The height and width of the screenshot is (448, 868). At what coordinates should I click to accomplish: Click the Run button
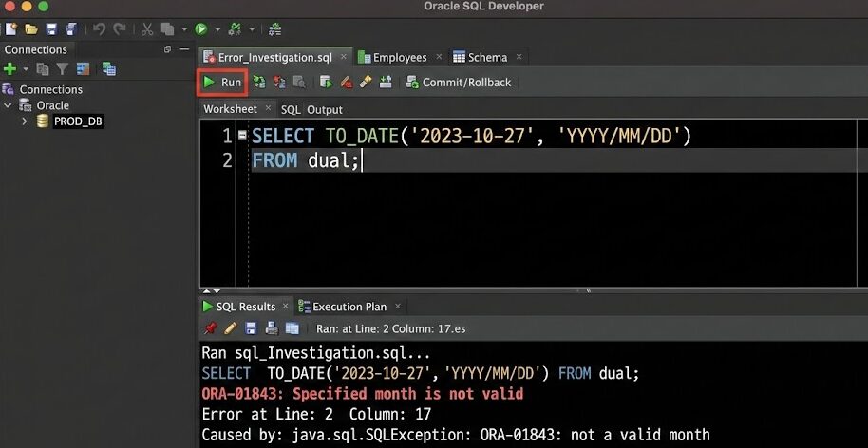point(223,83)
